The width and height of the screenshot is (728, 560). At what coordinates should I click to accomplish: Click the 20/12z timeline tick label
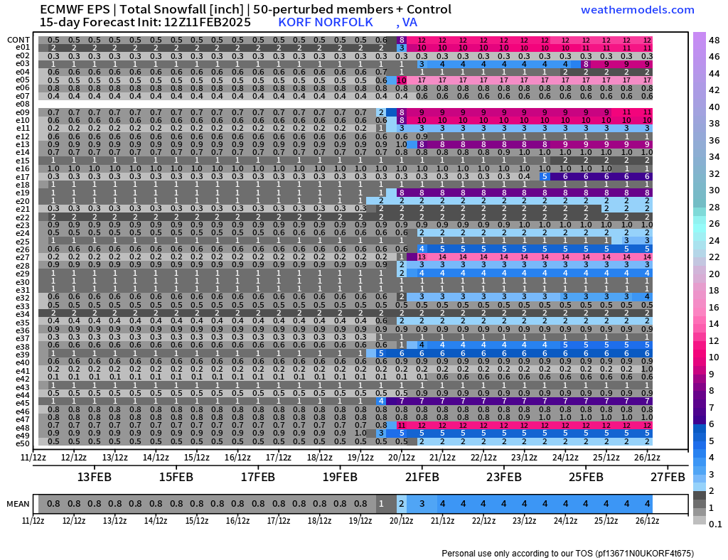pyautogui.click(x=402, y=458)
